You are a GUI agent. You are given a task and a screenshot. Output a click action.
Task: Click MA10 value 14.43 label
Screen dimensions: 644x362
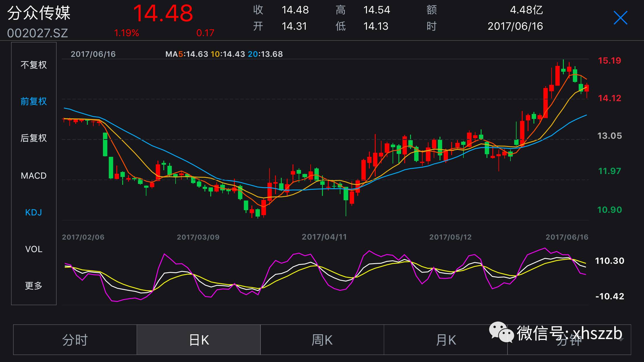pos(228,54)
